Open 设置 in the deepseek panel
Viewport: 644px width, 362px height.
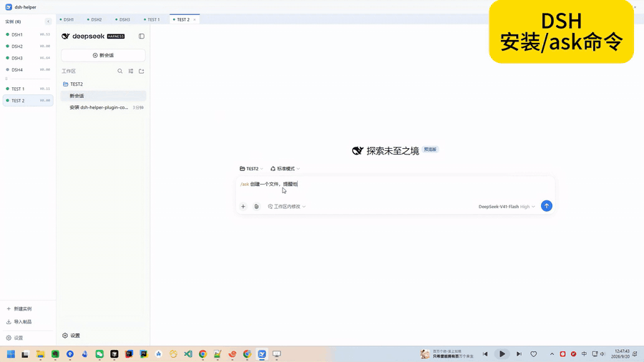point(71,336)
